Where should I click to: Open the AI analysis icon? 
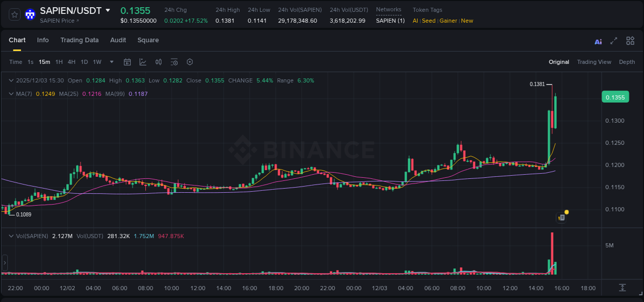[598, 41]
